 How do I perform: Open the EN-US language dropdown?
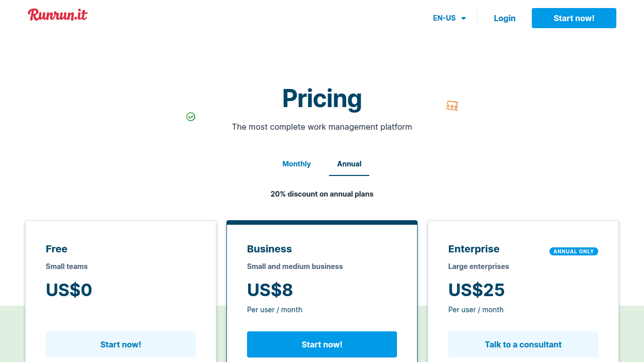point(444,18)
